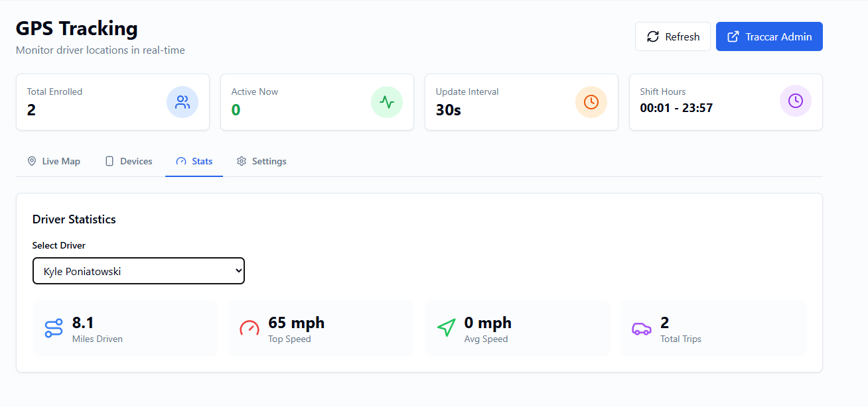Screen dimensions: 868x407
Task: Click the 30s Update Interval value
Action: tap(449, 110)
